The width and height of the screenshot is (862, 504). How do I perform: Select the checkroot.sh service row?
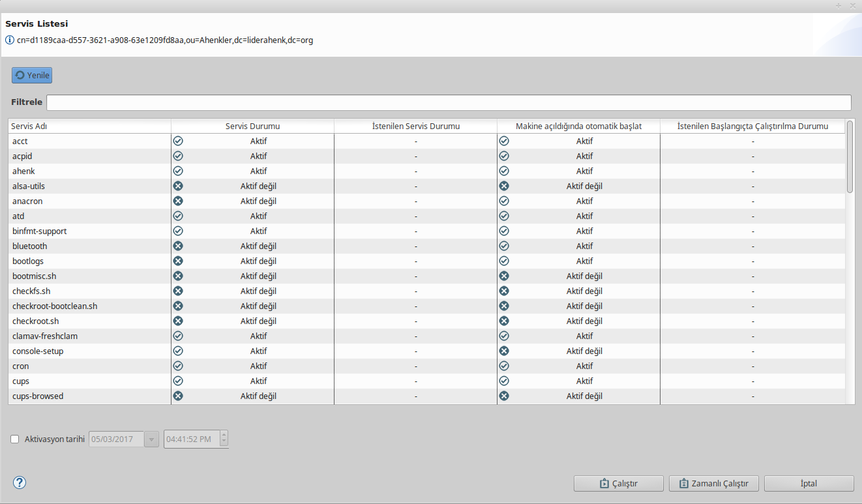click(426, 321)
